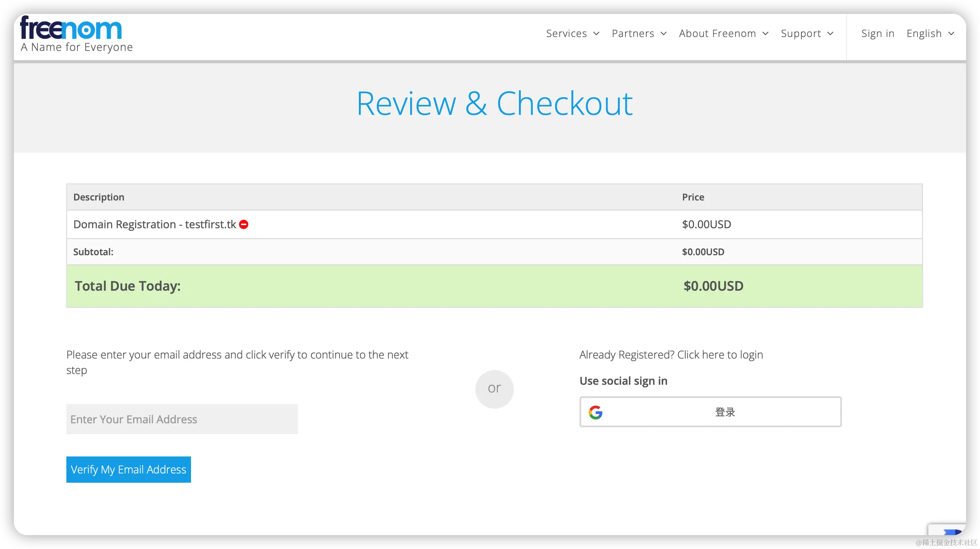Remove testfirst.tk domain with red icon
Screen dimensions: 980x549
point(243,224)
